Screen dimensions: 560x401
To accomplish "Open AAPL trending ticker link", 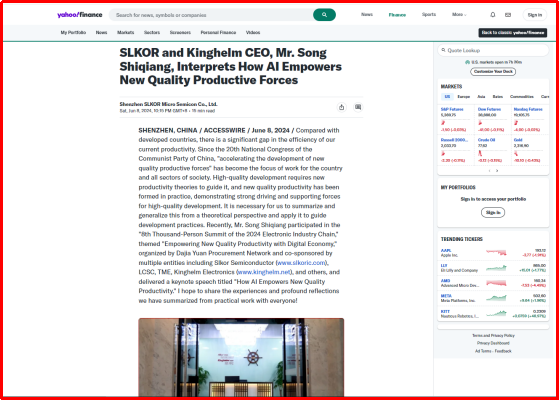I will click(446, 250).
